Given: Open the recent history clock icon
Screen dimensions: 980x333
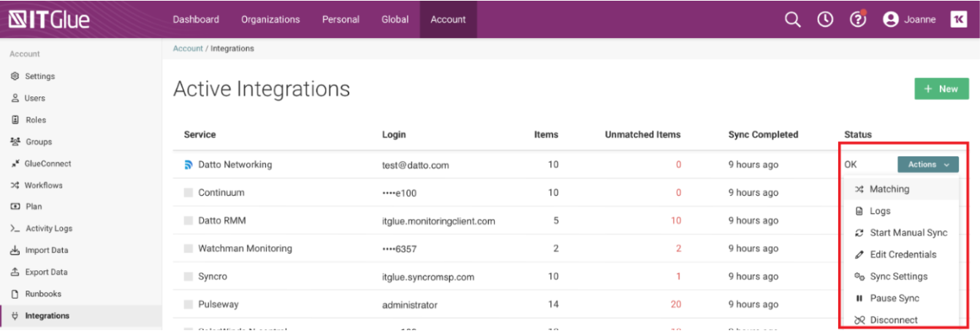Looking at the screenshot, I should [825, 20].
